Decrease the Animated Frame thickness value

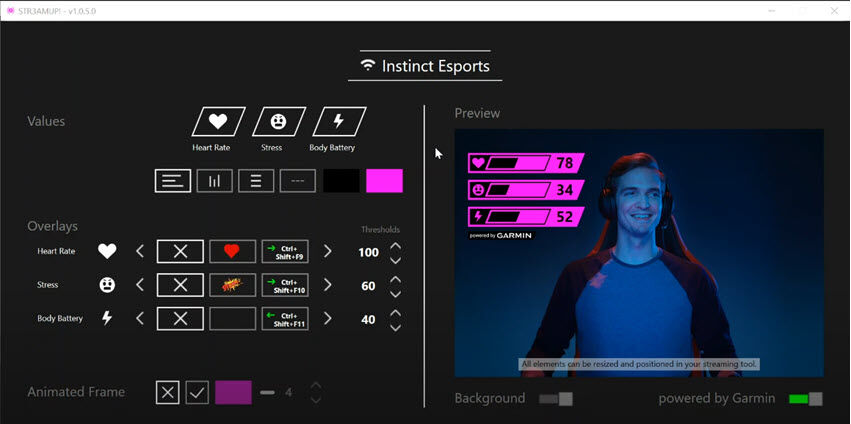316,400
